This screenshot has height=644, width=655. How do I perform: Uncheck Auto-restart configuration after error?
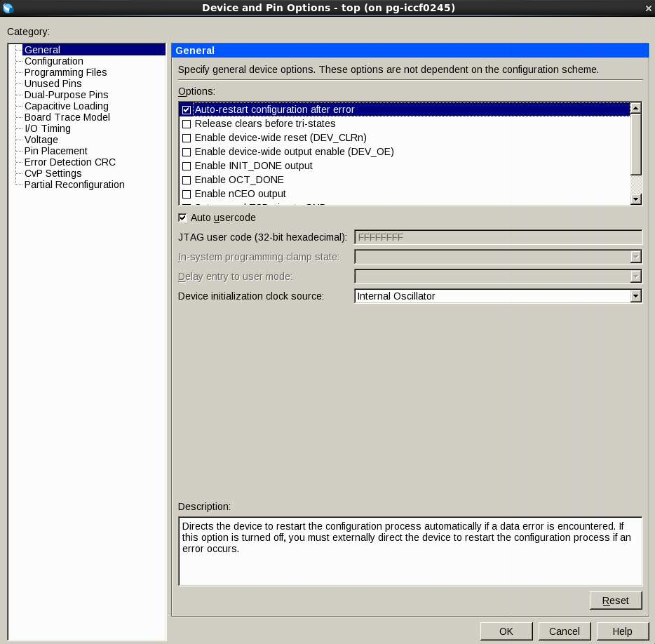tap(187, 110)
